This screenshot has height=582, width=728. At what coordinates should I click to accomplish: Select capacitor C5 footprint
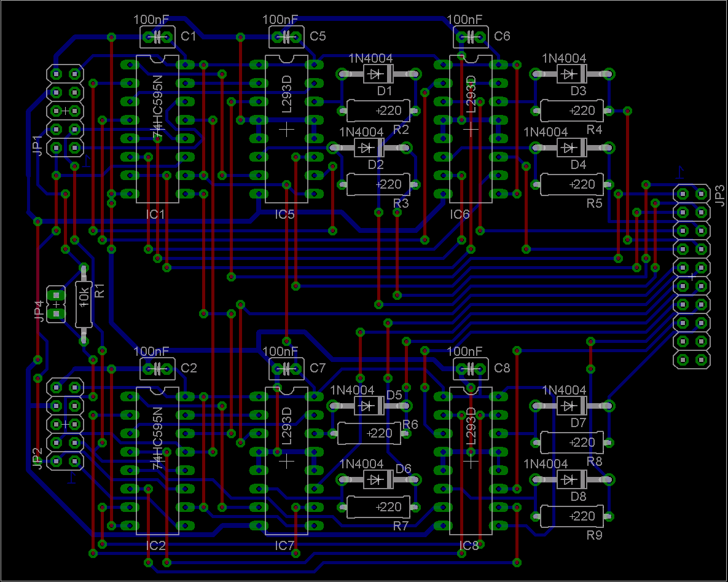[x=286, y=37]
